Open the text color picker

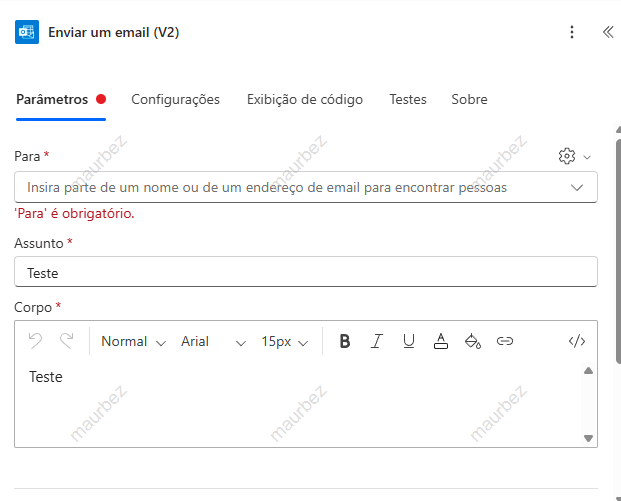[441, 341]
